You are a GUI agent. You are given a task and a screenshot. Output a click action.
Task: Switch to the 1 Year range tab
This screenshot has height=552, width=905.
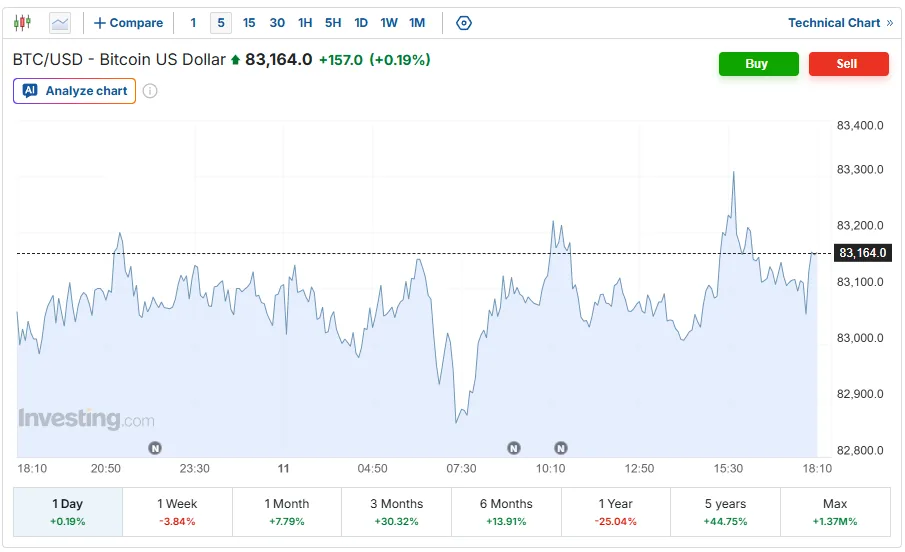pyautogui.click(x=616, y=512)
